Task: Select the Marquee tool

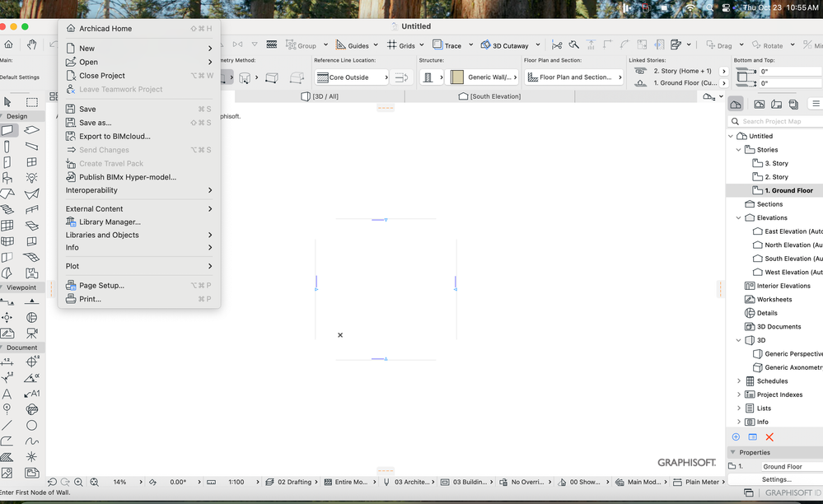Action: click(x=32, y=102)
